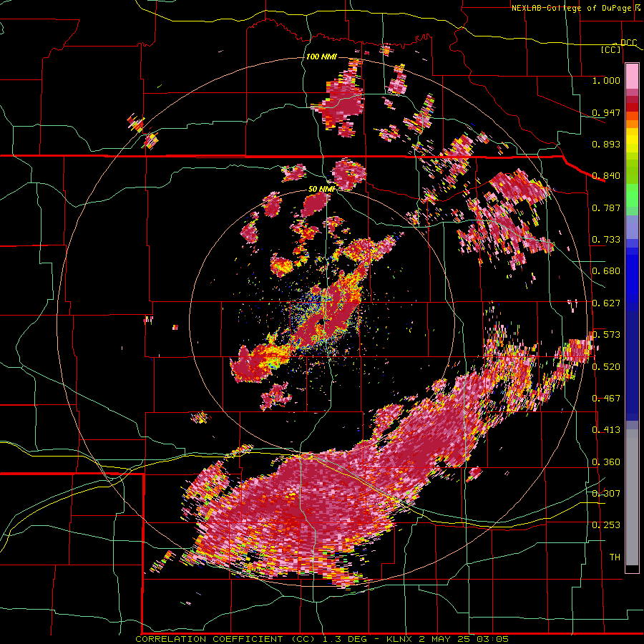Image resolution: width=644 pixels, height=644 pixels.
Task: Select the 0.253 scale value
Action: pyautogui.click(x=606, y=525)
